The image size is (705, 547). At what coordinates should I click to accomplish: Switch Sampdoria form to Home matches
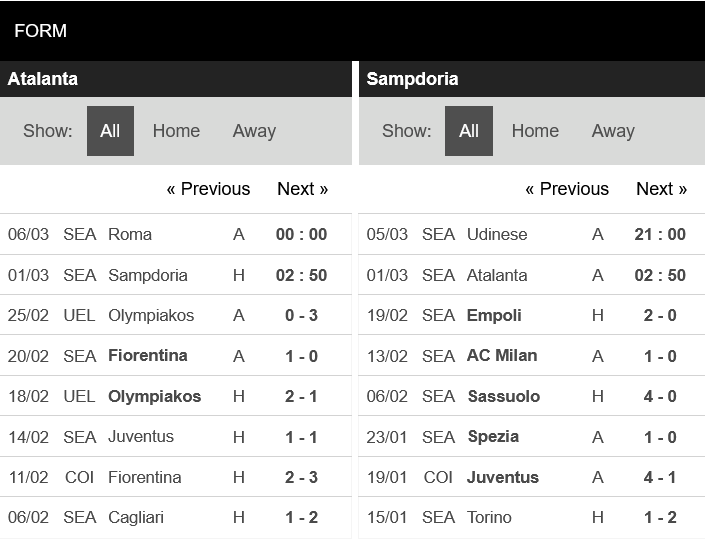535,131
